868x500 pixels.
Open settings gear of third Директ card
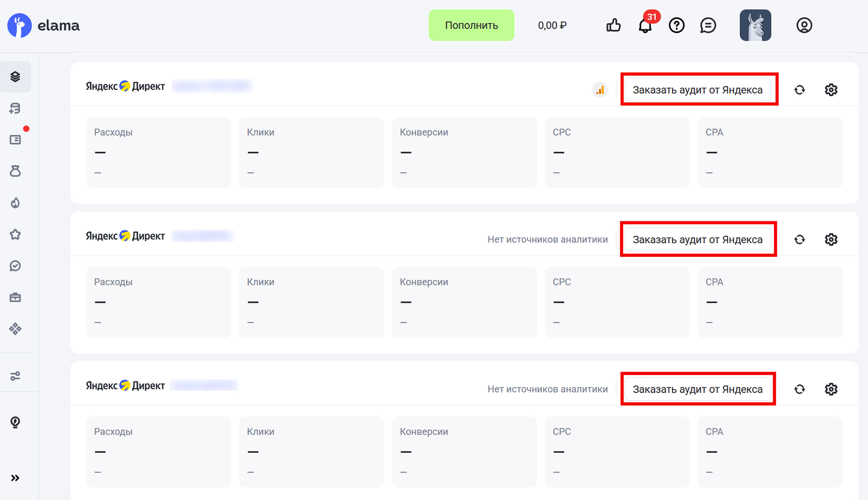pos(831,390)
